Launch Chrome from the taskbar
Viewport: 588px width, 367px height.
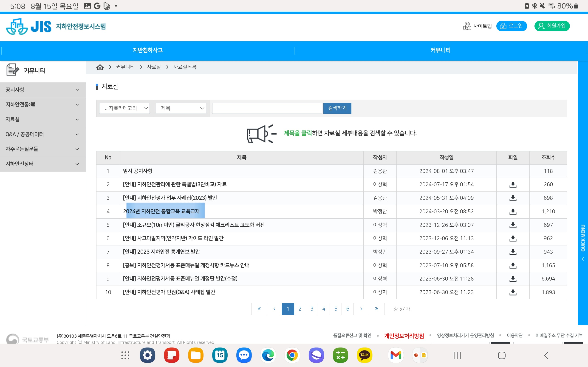coord(292,355)
